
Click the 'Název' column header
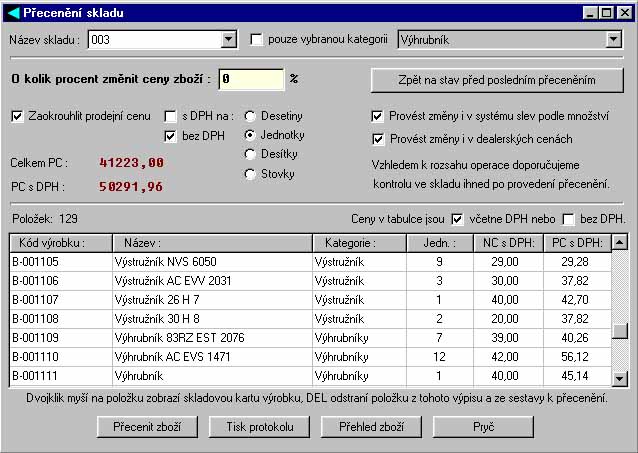click(212, 243)
